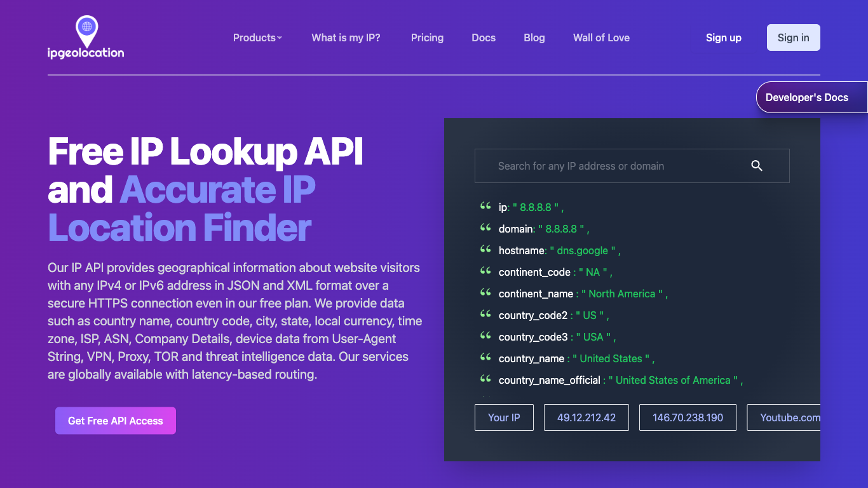Click the continent_code value "NA"
868x488 pixels.
pos(593,272)
